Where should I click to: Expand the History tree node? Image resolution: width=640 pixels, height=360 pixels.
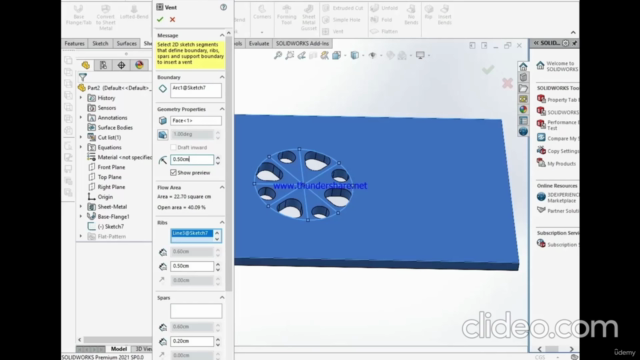(81, 98)
